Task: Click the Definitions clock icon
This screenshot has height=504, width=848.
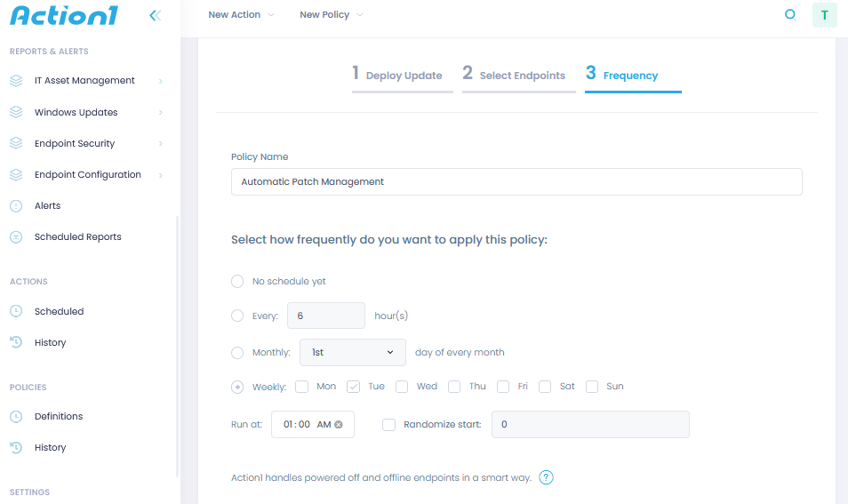Action: 16,416
